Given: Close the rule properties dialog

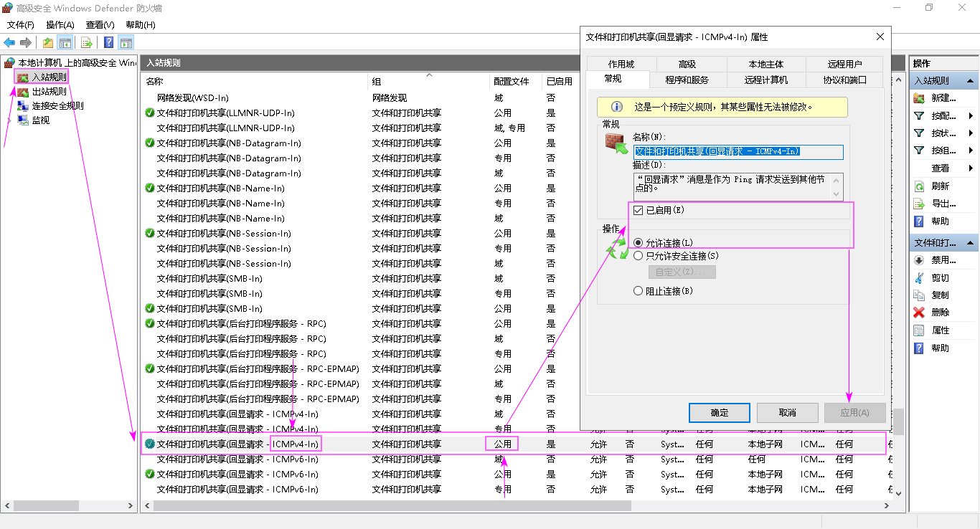Looking at the screenshot, I should pos(880,37).
